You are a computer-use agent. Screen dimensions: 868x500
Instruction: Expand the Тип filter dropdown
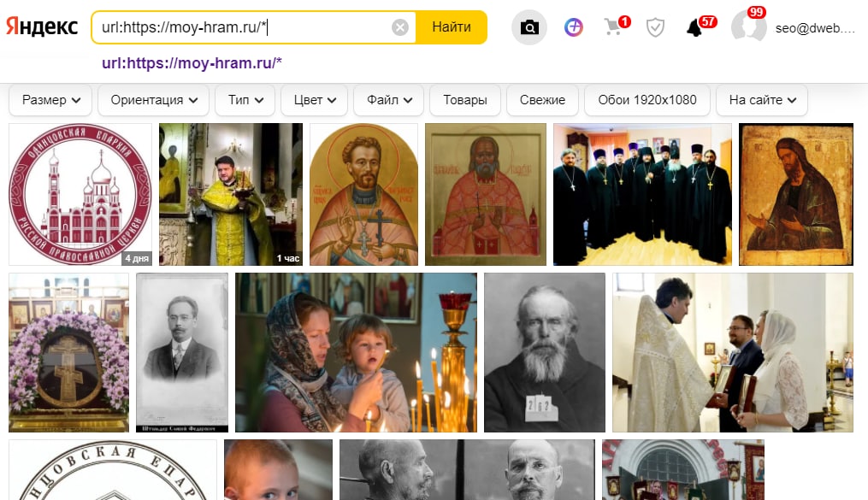point(245,100)
